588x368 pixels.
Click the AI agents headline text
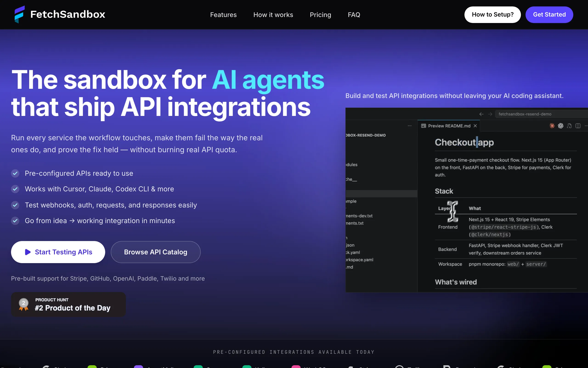(268, 80)
